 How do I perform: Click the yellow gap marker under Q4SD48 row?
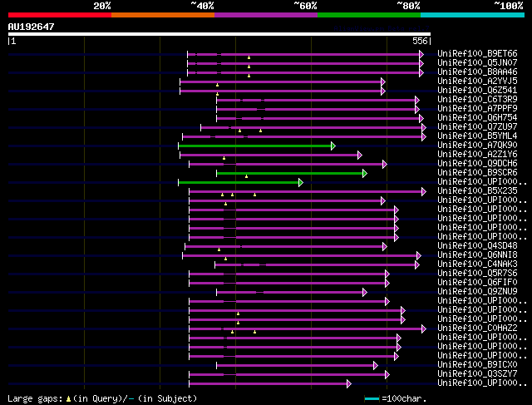point(219,249)
